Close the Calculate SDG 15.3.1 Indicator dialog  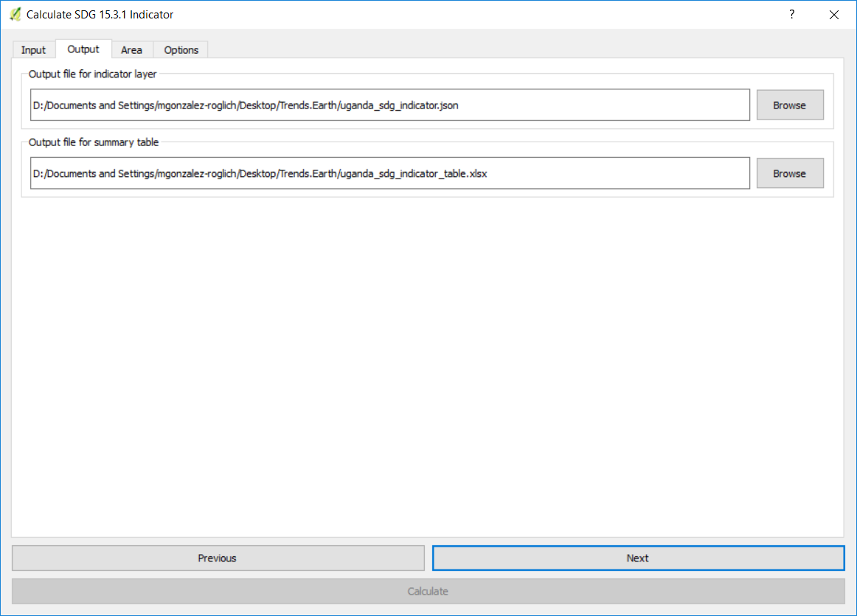pyautogui.click(x=834, y=14)
